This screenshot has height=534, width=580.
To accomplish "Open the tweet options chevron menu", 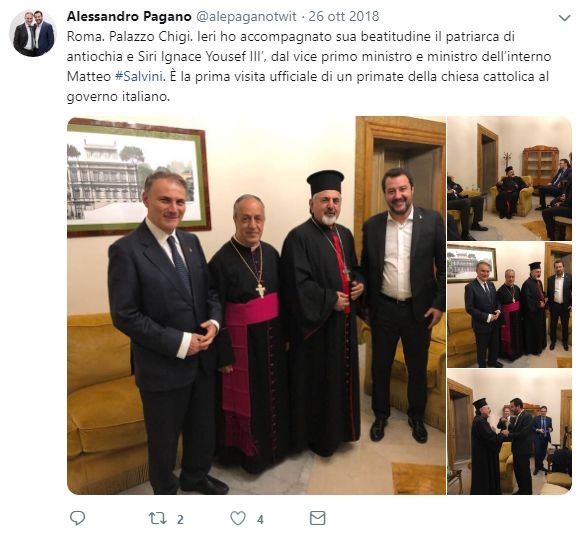I will pos(564,18).
